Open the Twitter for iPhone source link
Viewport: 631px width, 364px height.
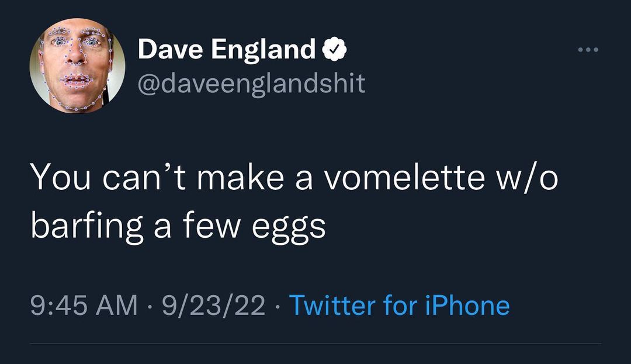pos(399,306)
